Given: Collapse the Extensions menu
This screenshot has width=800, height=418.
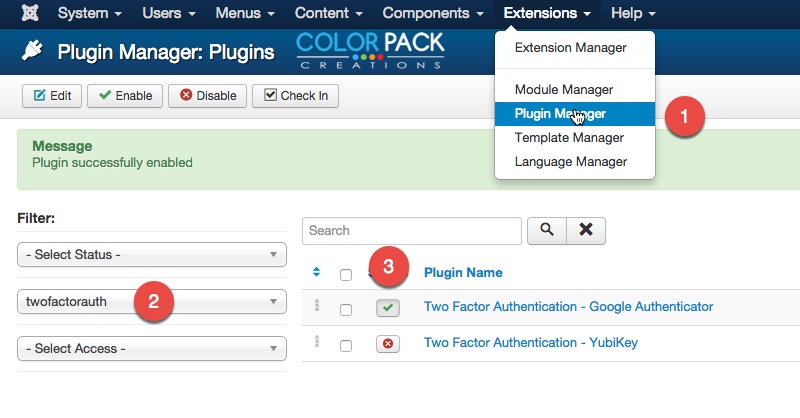Looking at the screenshot, I should [547, 13].
